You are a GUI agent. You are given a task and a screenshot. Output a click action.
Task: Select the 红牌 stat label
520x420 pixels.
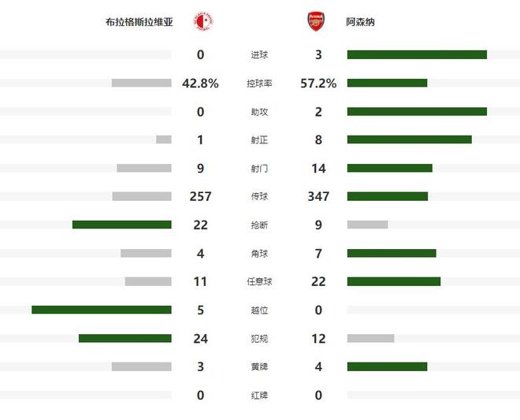(259, 395)
